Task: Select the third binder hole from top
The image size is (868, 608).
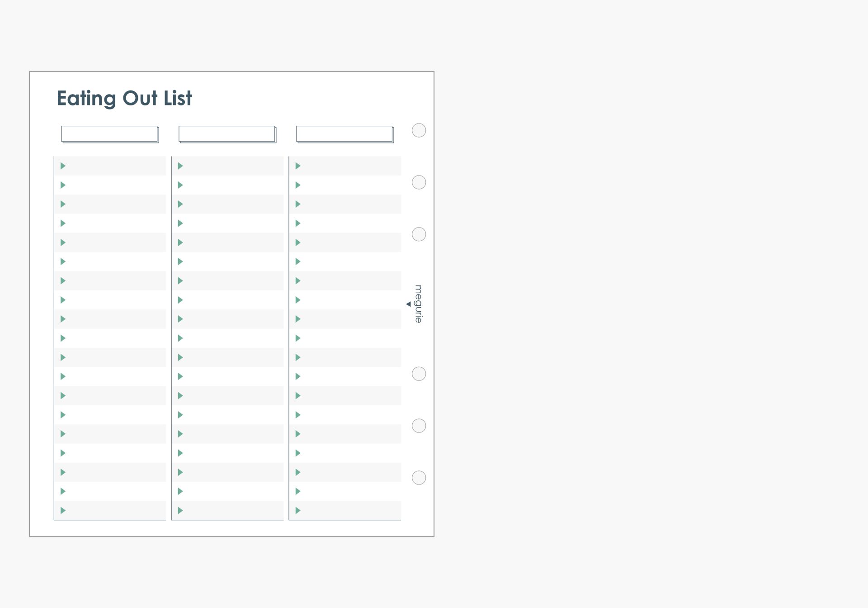Action: [x=419, y=234]
